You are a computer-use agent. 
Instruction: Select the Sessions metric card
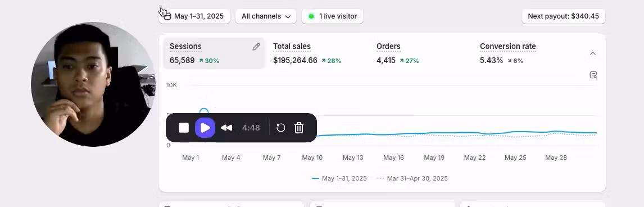pyautogui.click(x=214, y=53)
